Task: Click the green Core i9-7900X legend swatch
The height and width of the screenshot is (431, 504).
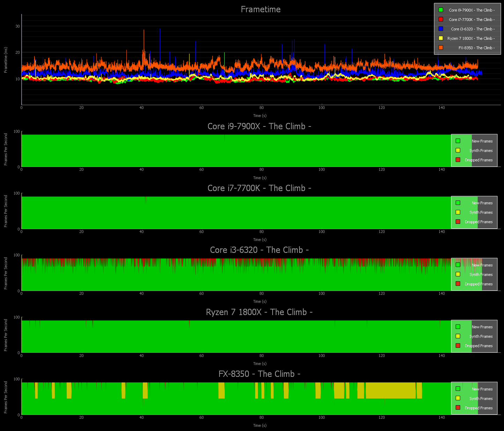Action: point(441,10)
